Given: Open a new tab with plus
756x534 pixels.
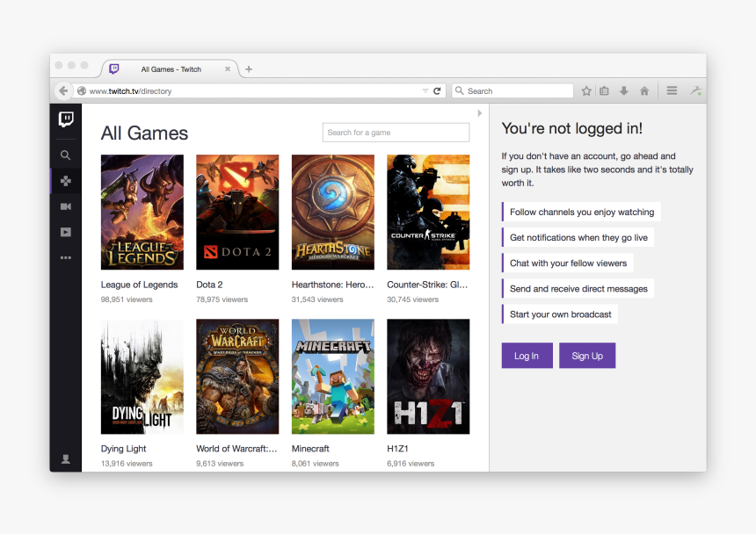Looking at the screenshot, I should (249, 69).
